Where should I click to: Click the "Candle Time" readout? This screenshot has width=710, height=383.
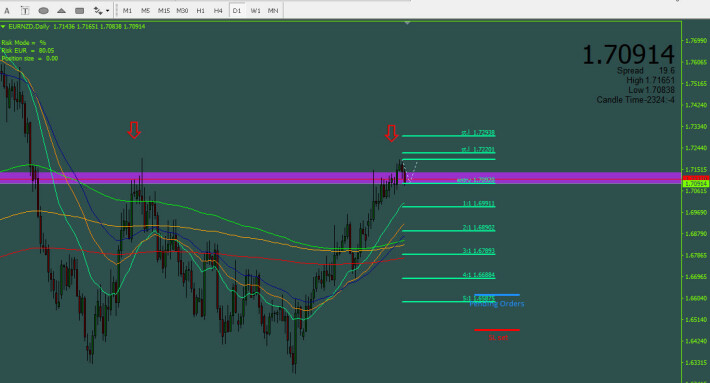635,100
